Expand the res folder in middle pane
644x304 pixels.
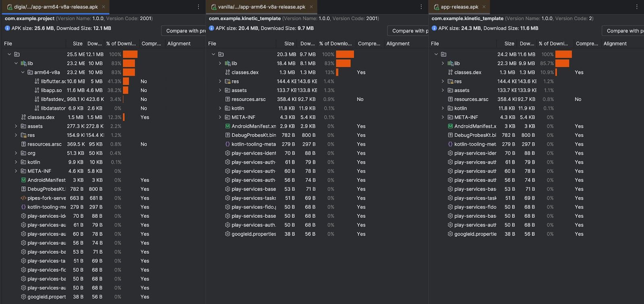[220, 81]
